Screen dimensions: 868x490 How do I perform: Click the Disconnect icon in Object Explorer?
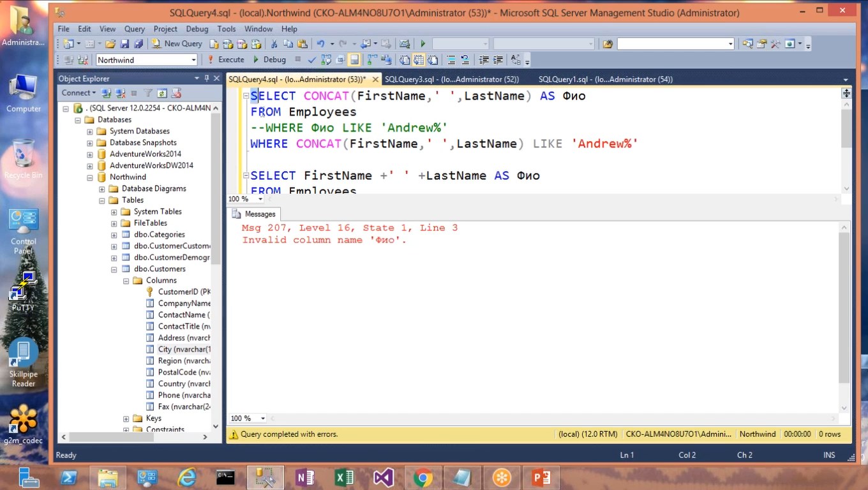click(x=121, y=93)
